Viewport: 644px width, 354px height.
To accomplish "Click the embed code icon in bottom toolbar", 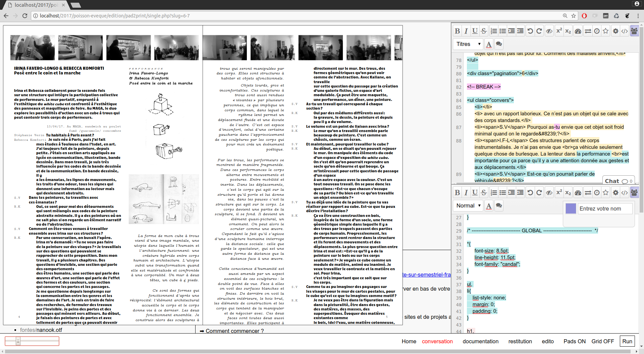I will [624, 193].
